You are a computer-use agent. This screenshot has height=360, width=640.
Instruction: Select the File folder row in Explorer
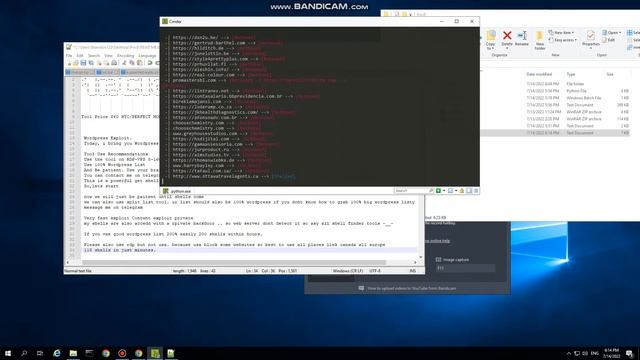(555, 84)
